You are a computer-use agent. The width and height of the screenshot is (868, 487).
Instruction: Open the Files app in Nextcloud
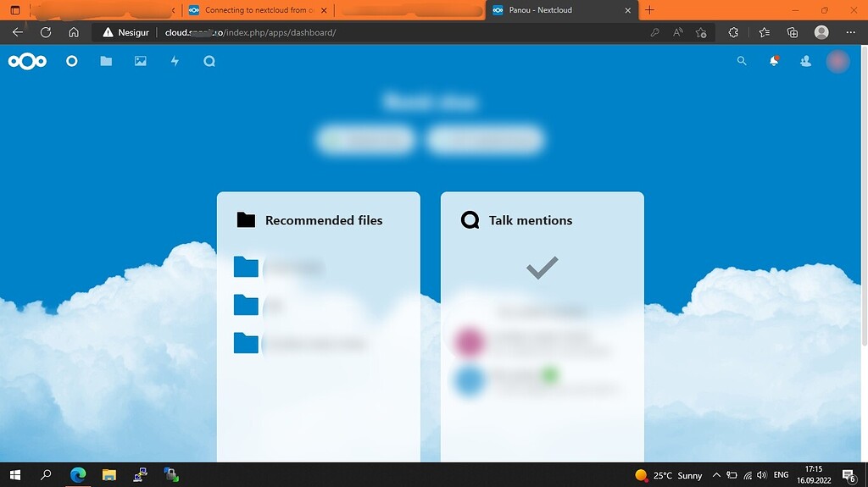pos(106,61)
